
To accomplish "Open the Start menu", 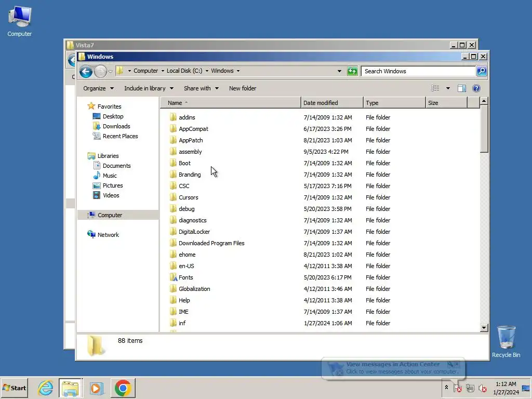I will (14, 388).
